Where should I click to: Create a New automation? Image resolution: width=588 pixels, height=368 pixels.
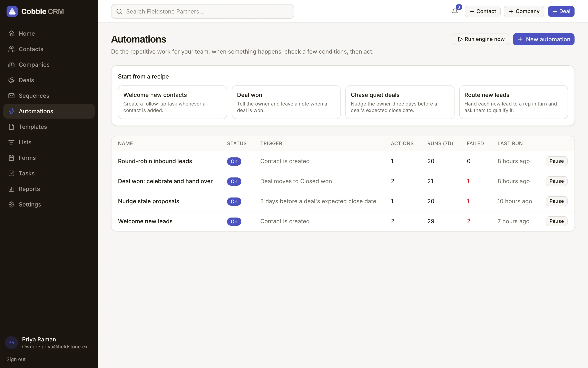point(543,39)
